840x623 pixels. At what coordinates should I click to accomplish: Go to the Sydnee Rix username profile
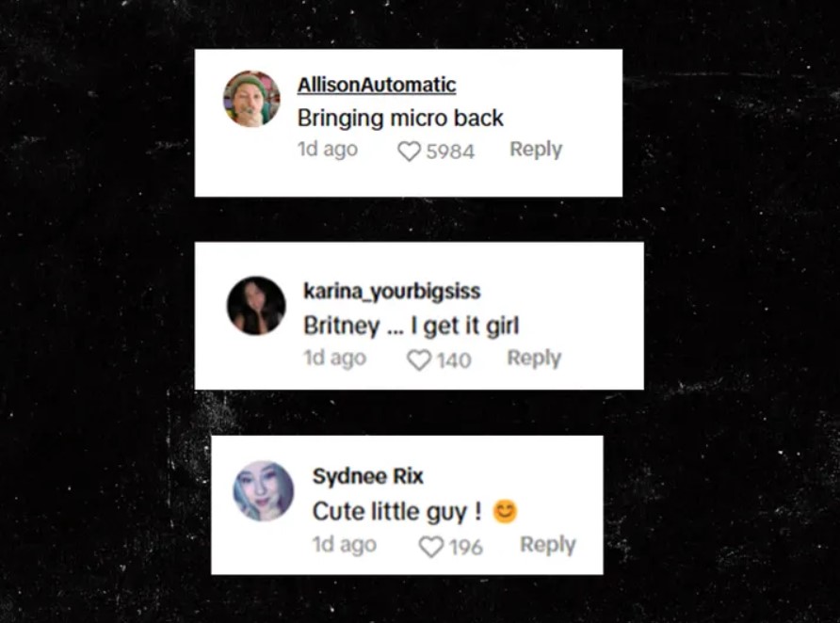pyautogui.click(x=368, y=476)
